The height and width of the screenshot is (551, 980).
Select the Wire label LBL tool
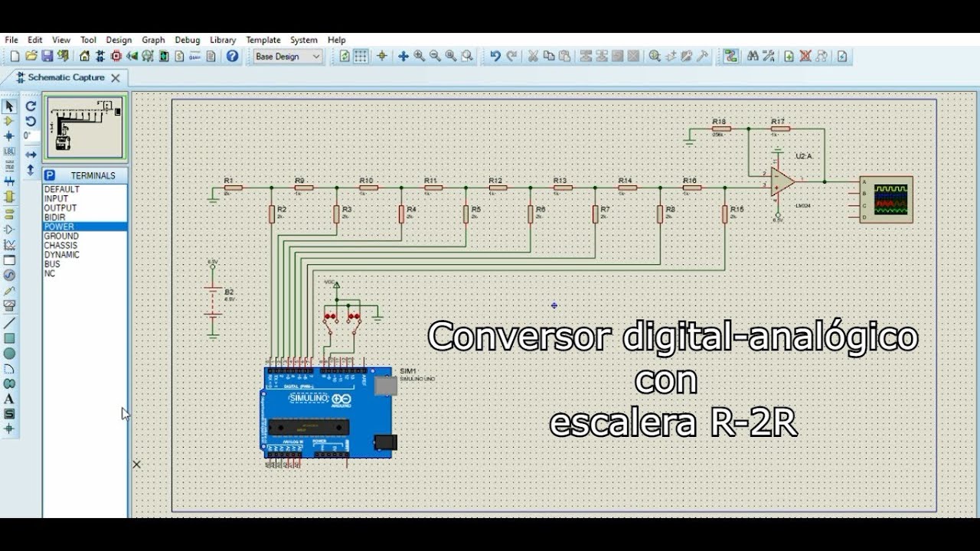(x=9, y=152)
